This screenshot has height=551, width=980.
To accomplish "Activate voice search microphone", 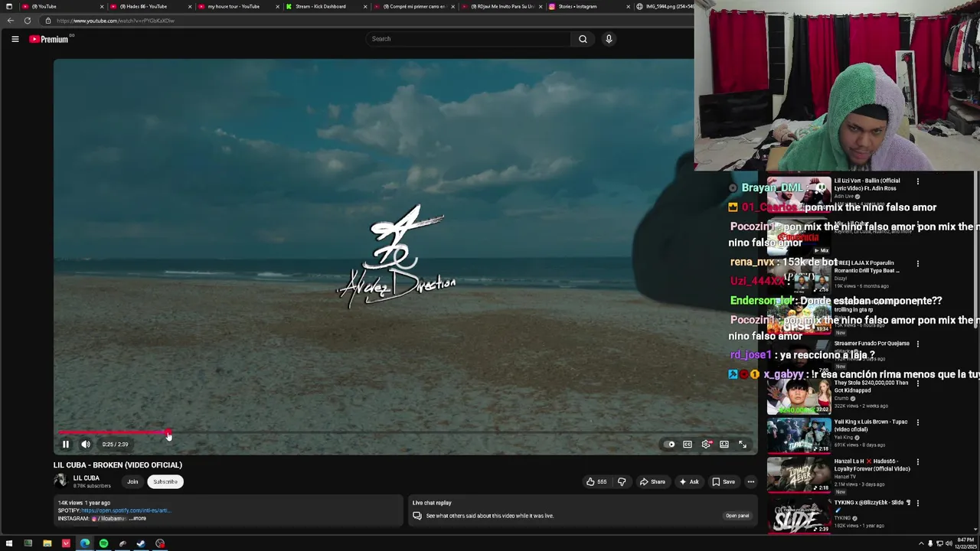I will tap(609, 39).
